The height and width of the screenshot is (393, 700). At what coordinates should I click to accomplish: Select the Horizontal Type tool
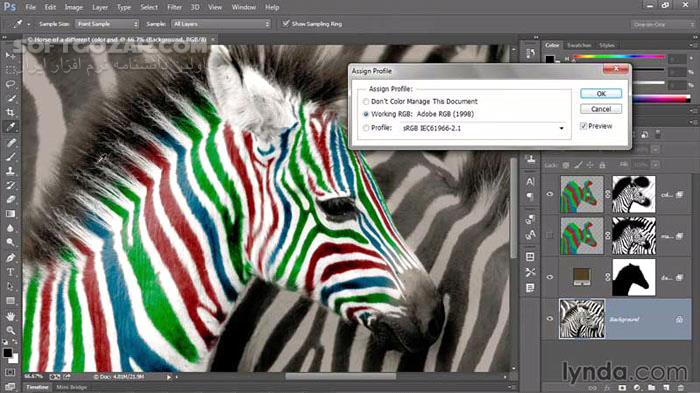click(x=10, y=272)
